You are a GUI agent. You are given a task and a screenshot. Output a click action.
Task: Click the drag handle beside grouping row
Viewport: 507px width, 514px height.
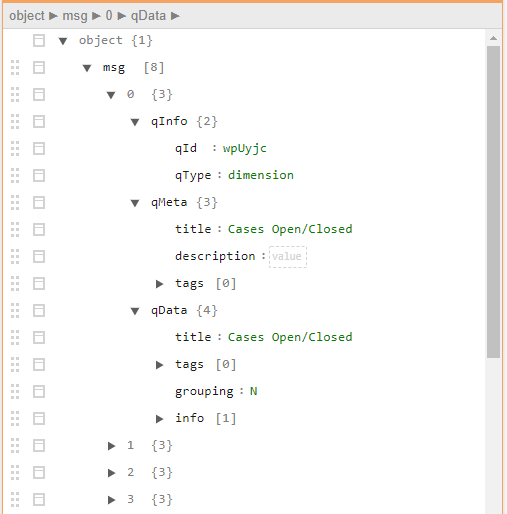coord(15,392)
